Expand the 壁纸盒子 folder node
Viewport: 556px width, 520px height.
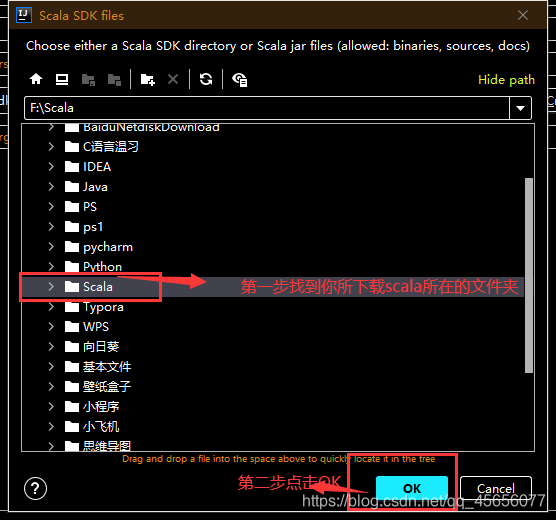pos(51,386)
